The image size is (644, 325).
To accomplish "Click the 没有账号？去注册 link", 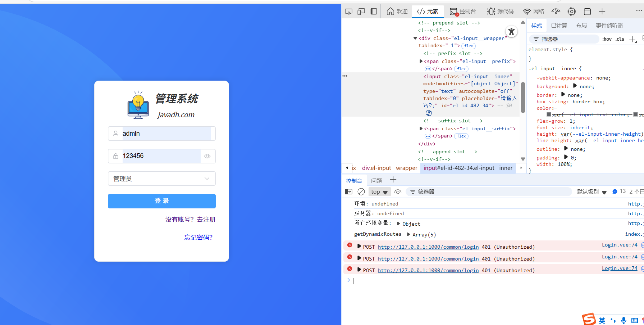I will click(190, 220).
